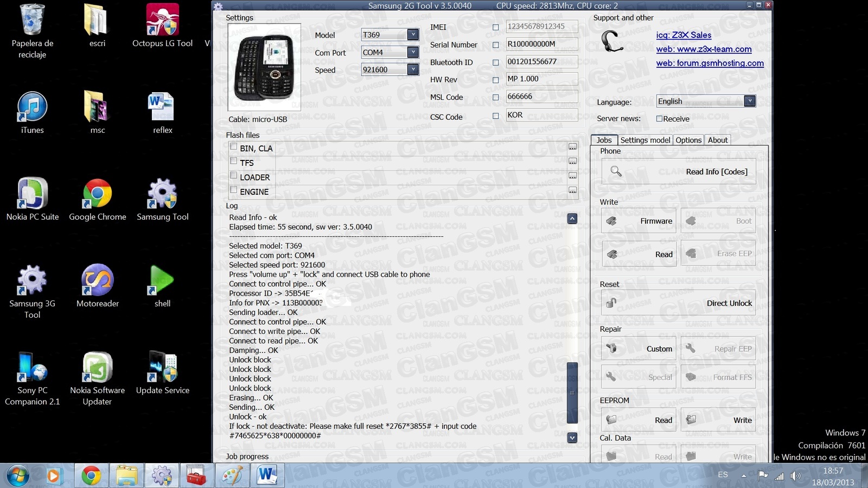Open the msc folder icon

tap(97, 112)
